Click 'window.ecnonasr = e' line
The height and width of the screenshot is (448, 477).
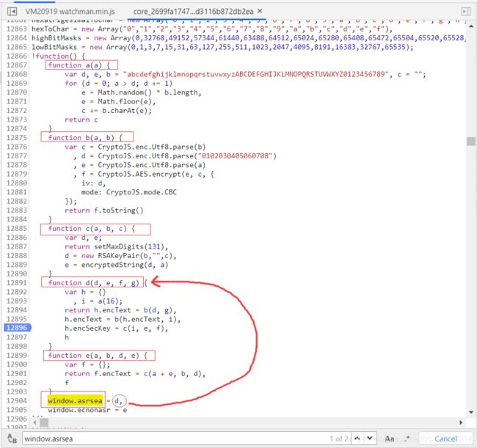[87, 410]
